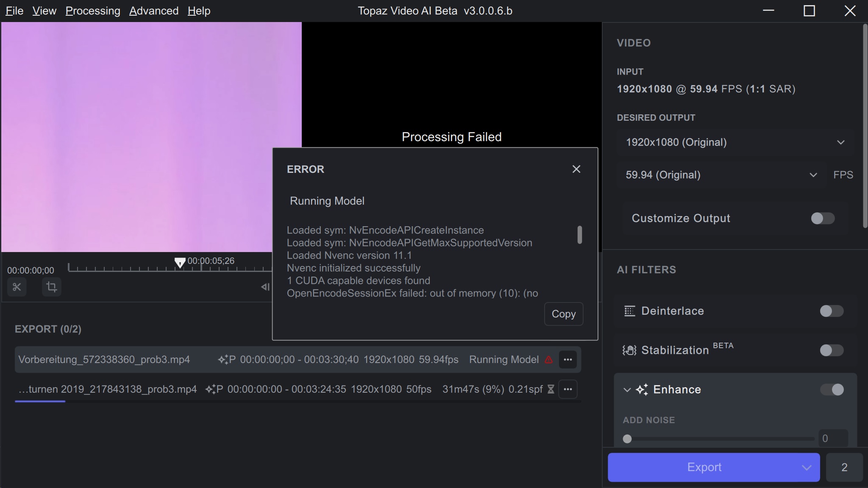Collapse the Enhance section chevron
868x488 pixels.
point(627,390)
